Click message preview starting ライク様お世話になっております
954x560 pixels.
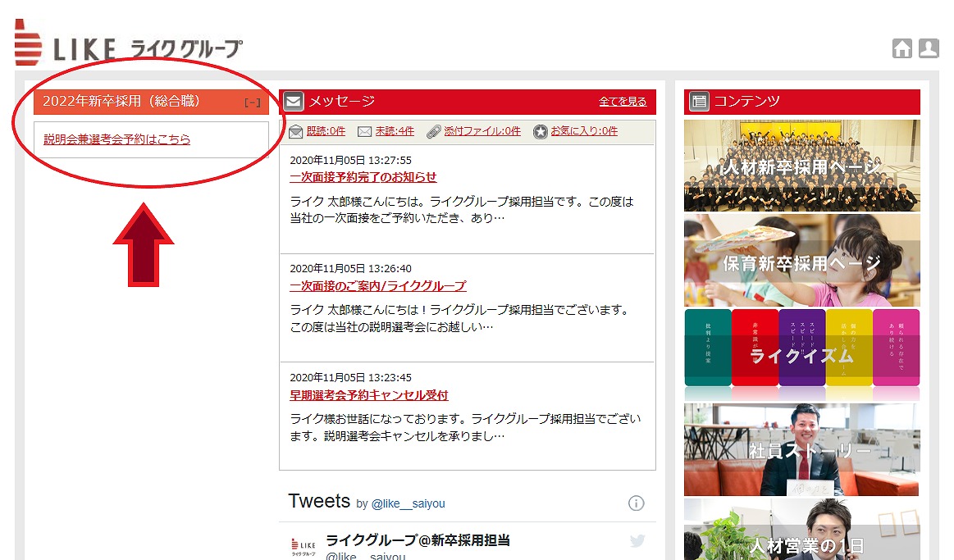[465, 427]
